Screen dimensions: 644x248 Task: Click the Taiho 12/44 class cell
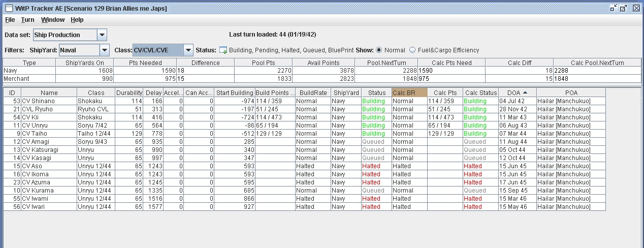(96, 134)
